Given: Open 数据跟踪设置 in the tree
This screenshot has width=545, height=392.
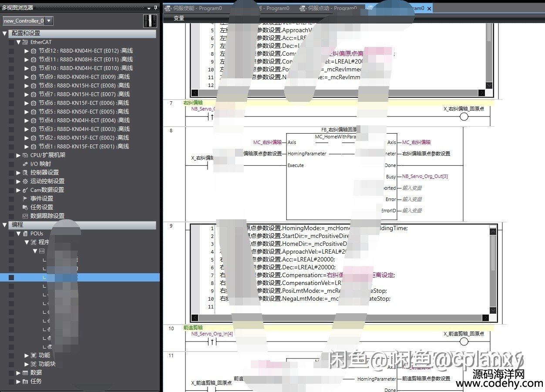Looking at the screenshot, I should [47, 216].
